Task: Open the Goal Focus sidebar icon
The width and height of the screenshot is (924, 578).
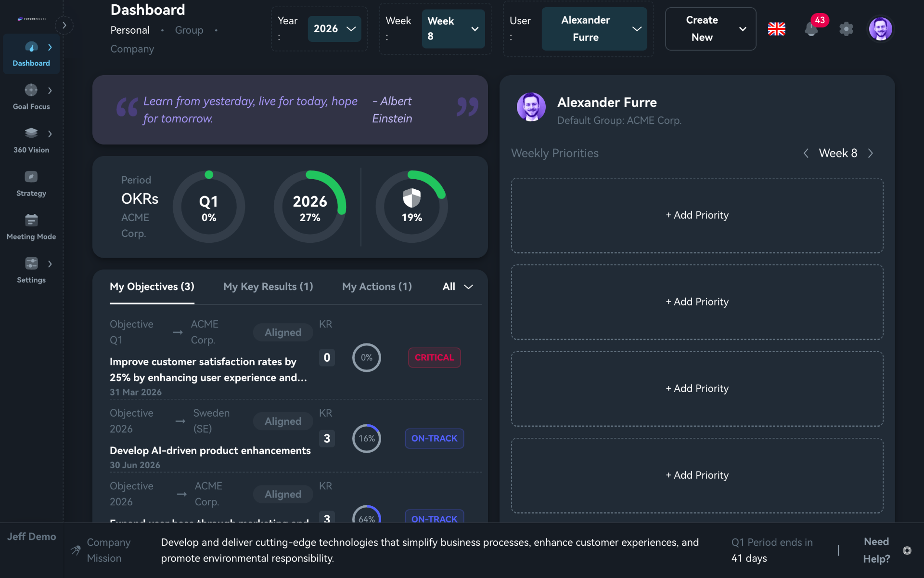Action: click(31, 90)
